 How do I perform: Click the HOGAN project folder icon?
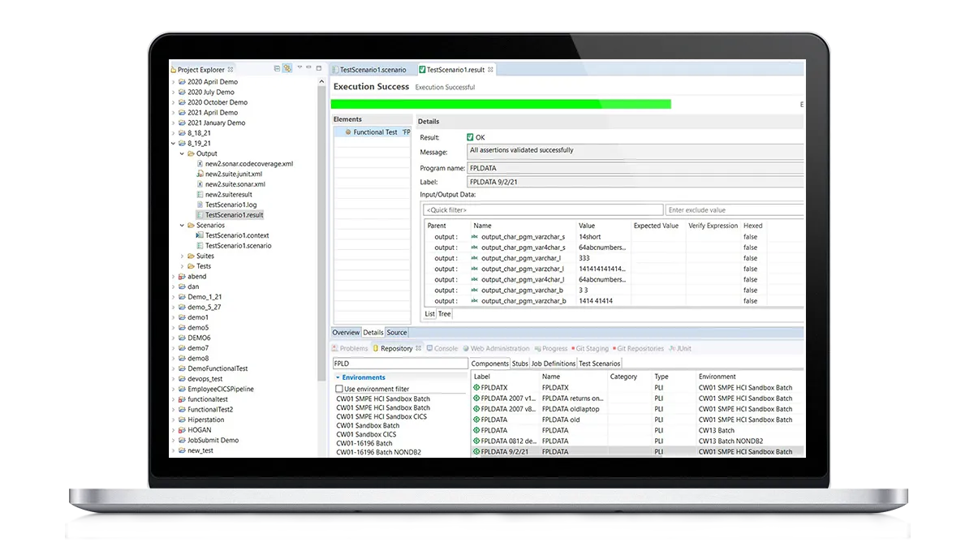coord(182,430)
